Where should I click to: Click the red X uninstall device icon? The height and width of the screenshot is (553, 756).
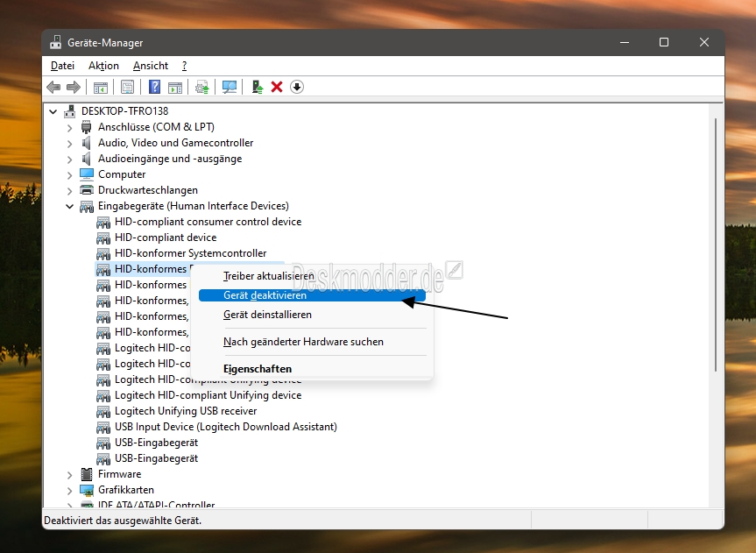[x=277, y=88]
